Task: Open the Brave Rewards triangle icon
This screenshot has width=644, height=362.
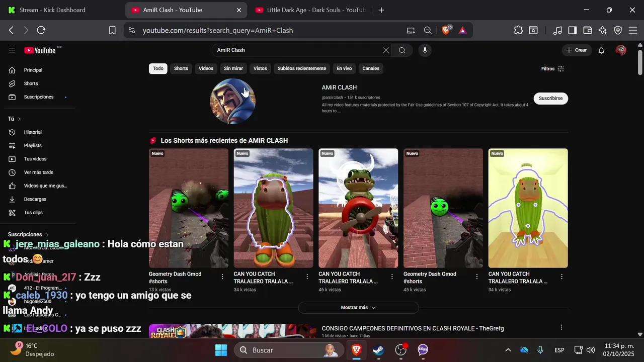Action: tap(462, 30)
